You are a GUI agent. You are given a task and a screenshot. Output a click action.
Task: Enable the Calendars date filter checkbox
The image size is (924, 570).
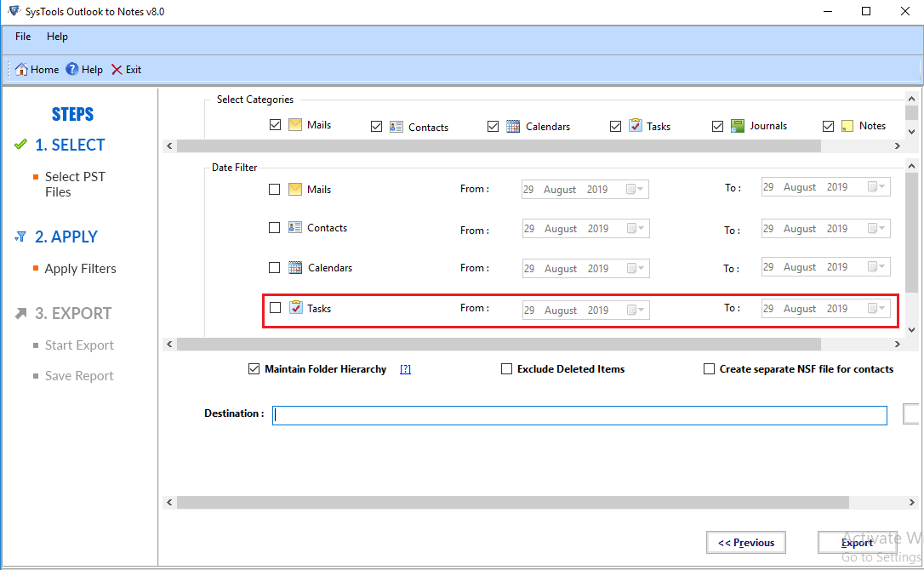(275, 268)
